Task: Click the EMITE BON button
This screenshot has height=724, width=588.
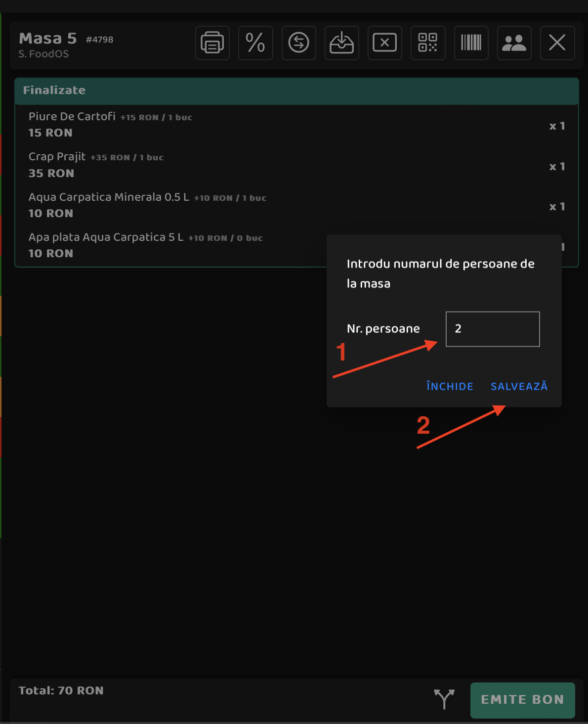Action: [x=523, y=700]
